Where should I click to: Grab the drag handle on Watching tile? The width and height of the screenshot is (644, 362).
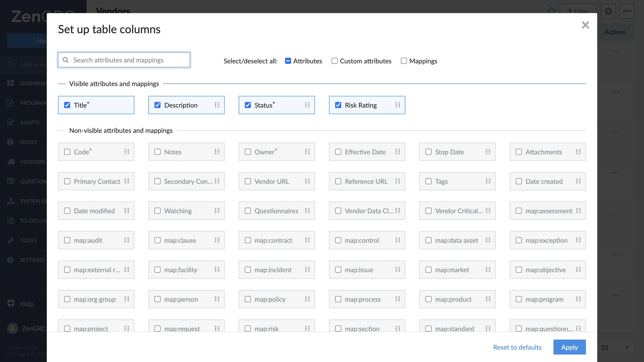coord(217,211)
